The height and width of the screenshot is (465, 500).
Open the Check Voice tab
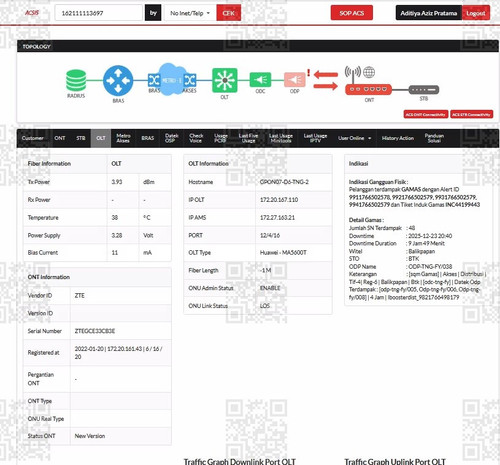tap(196, 138)
